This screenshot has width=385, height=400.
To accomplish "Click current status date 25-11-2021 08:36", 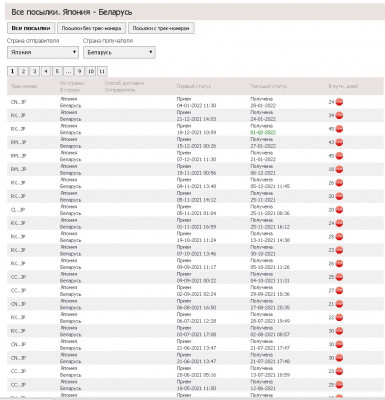I will click(270, 213).
